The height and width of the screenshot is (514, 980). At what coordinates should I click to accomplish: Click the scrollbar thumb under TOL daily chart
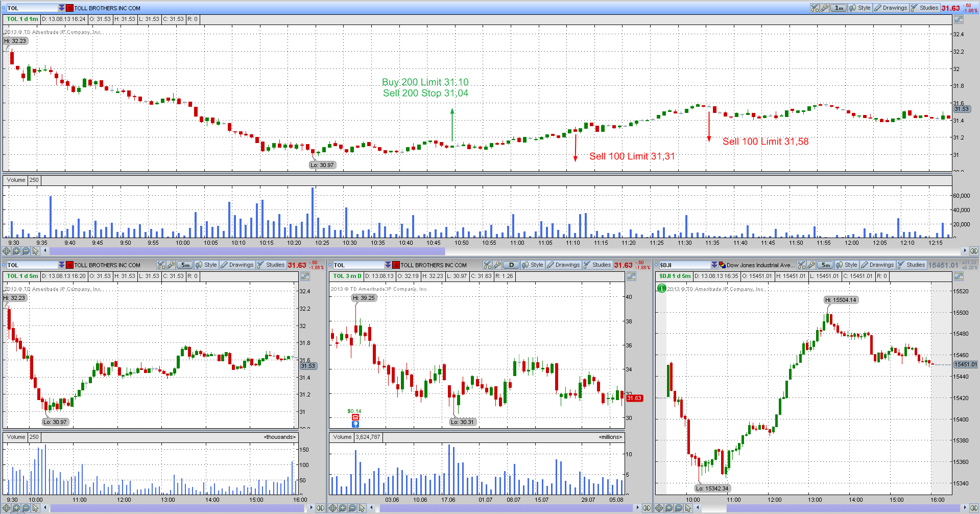click(506, 508)
